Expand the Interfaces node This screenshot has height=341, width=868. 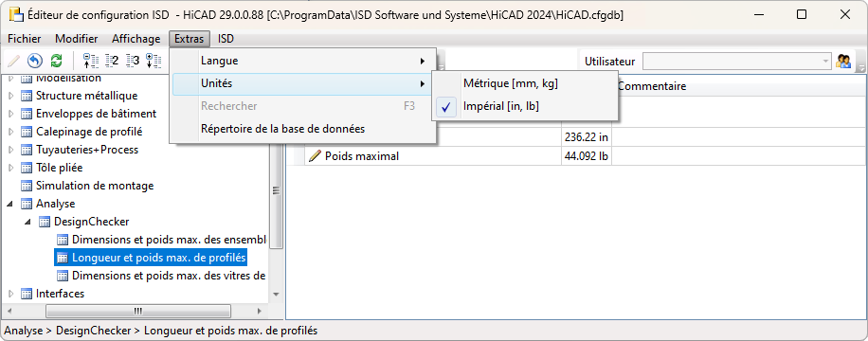click(x=10, y=294)
